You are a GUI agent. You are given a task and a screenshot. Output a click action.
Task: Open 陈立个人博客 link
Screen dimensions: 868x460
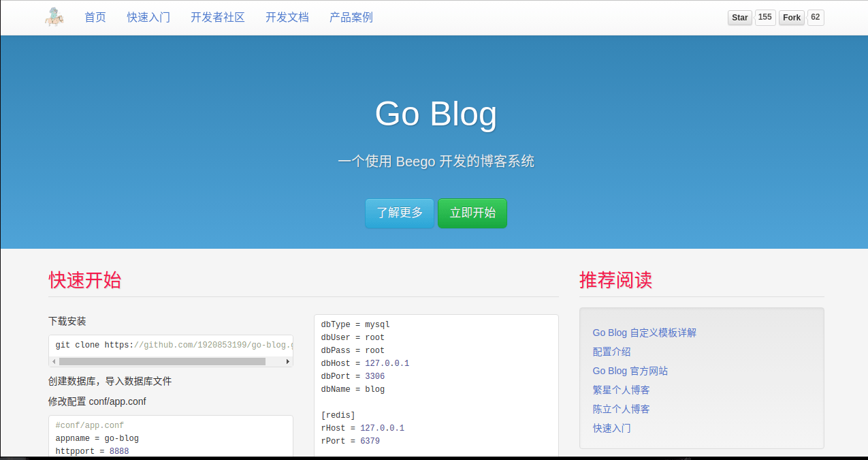pos(622,409)
